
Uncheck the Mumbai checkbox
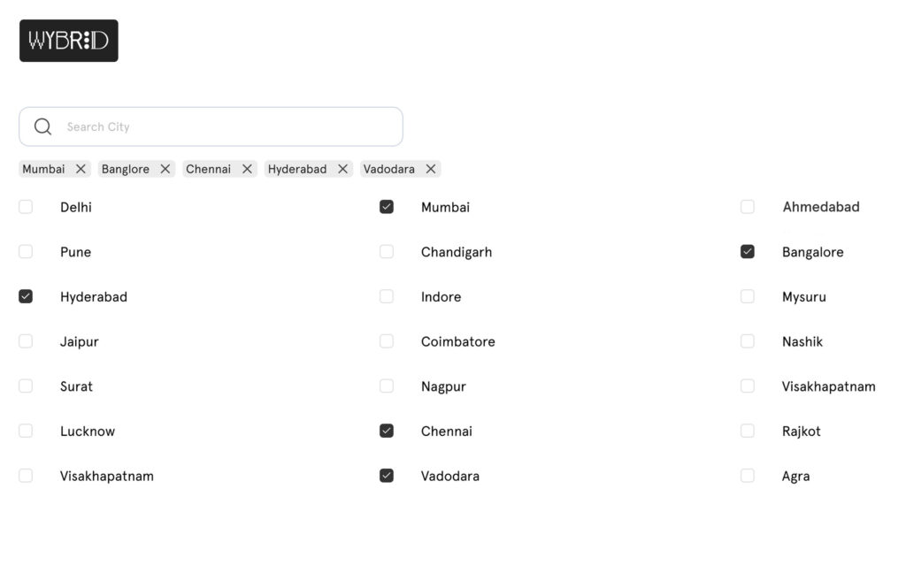click(x=387, y=207)
